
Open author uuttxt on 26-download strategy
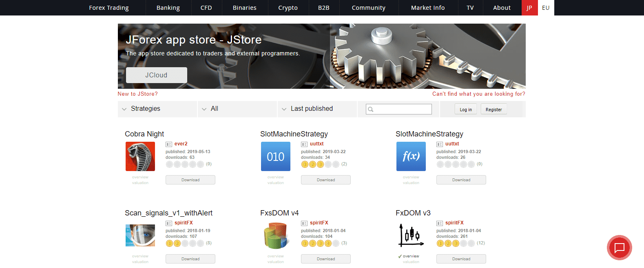452,144
